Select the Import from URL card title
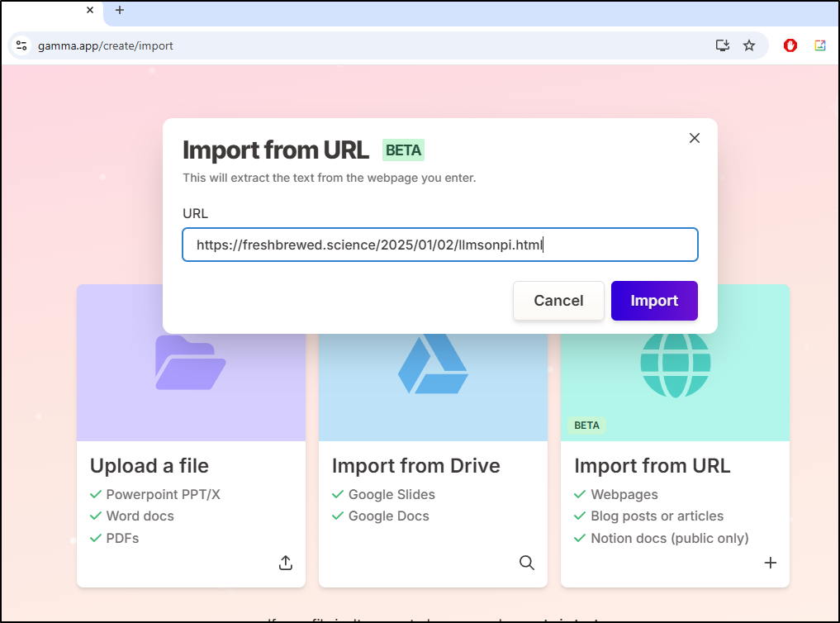Screen dimensions: 840x623 tap(652, 465)
